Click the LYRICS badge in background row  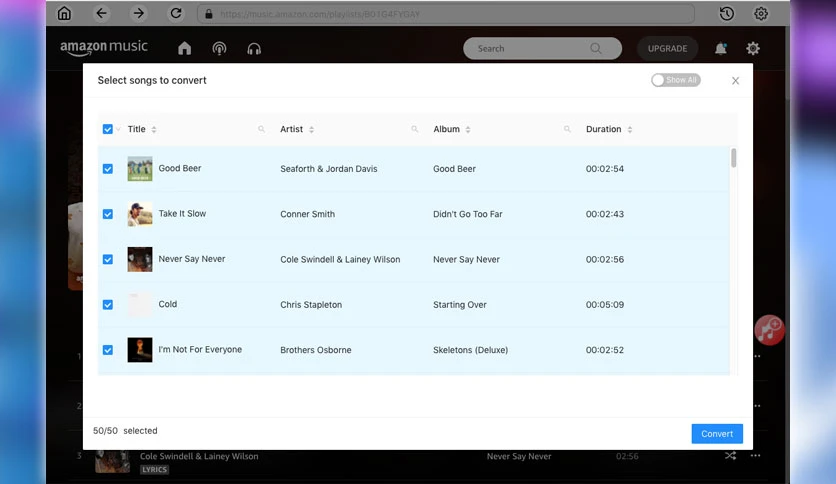[155, 470]
